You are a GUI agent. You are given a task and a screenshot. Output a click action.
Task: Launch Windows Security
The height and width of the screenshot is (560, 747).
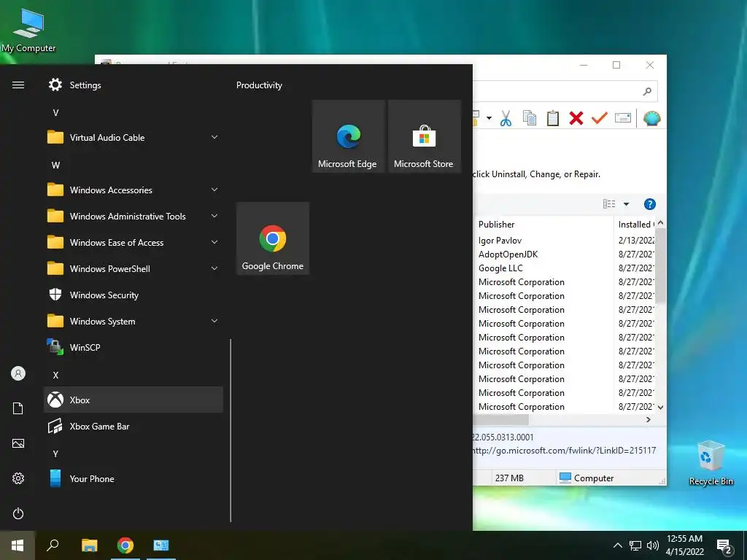[133, 295]
